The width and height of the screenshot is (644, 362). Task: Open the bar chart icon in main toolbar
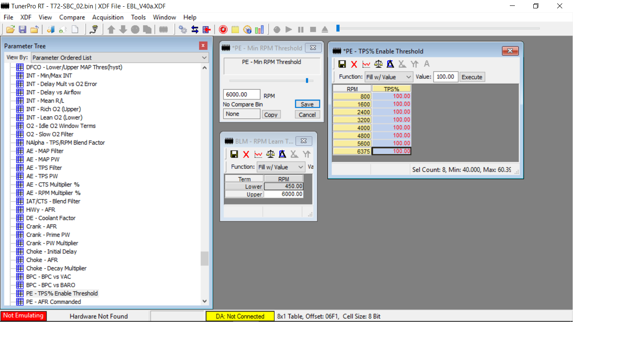coord(260,29)
